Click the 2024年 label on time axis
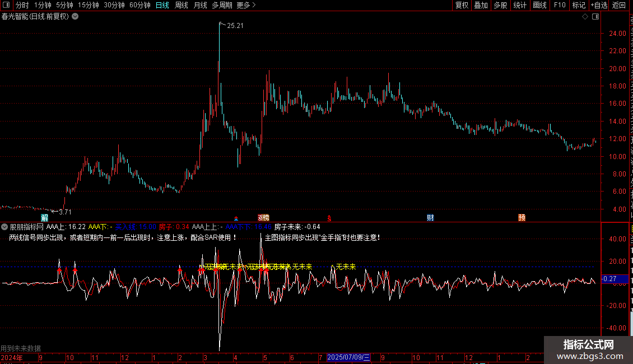633x364 pixels. point(12,357)
